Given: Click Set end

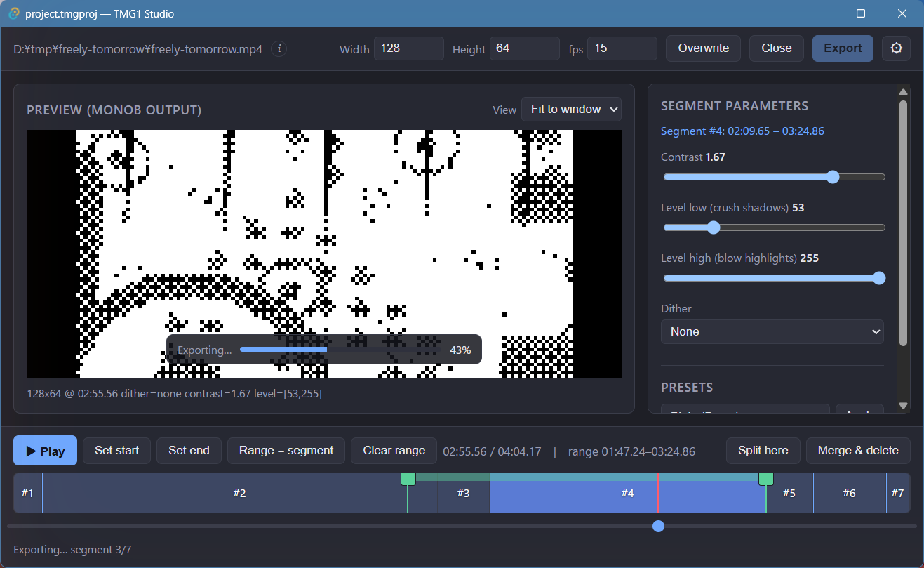Looking at the screenshot, I should click(189, 451).
